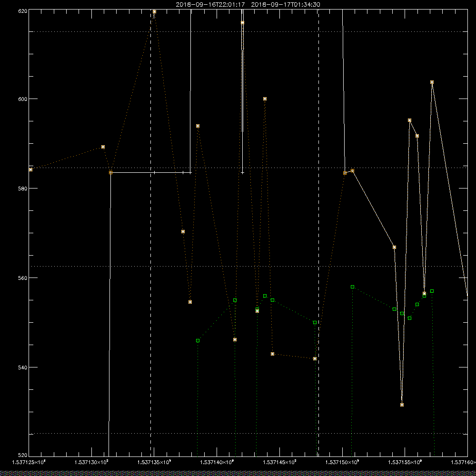Click the start timestamp 2018-09-16T22:01:17
The image size is (476, 476).
coord(210,5)
